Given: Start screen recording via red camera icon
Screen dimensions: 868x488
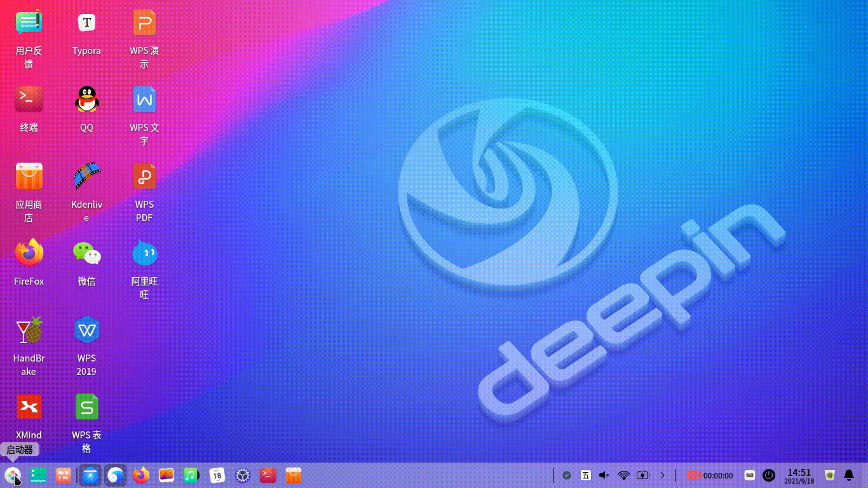Looking at the screenshot, I should click(x=693, y=475).
